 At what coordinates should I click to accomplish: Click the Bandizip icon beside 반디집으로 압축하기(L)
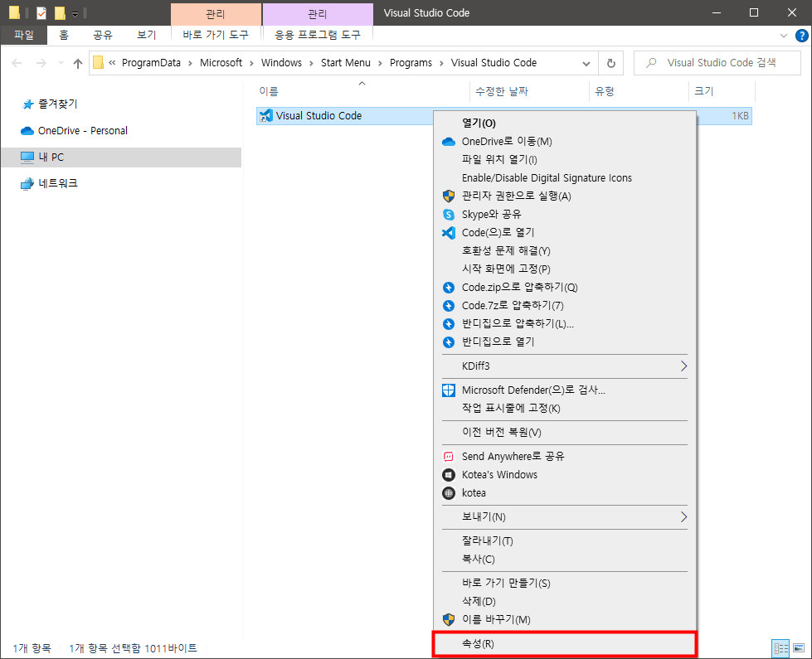tap(449, 323)
